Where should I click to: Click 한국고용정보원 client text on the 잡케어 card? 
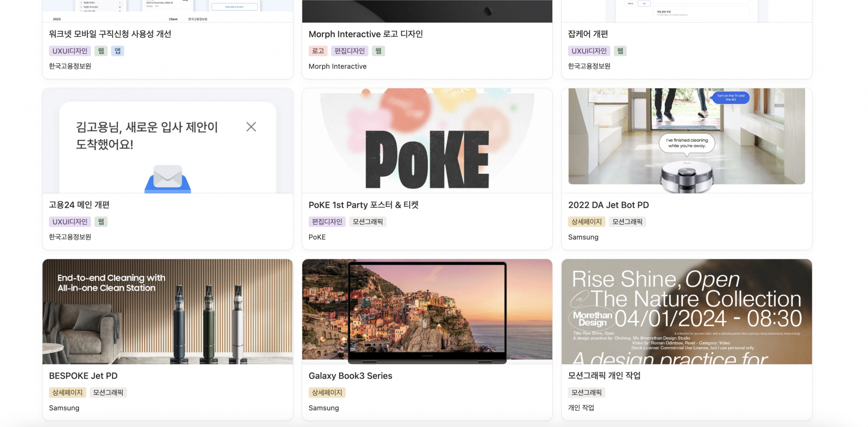(589, 66)
